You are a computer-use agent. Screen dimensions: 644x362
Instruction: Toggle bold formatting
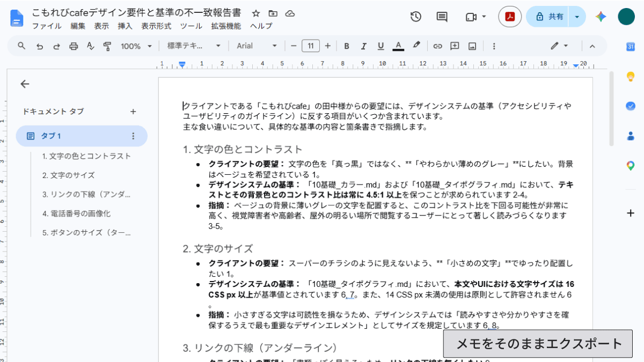[347, 46]
